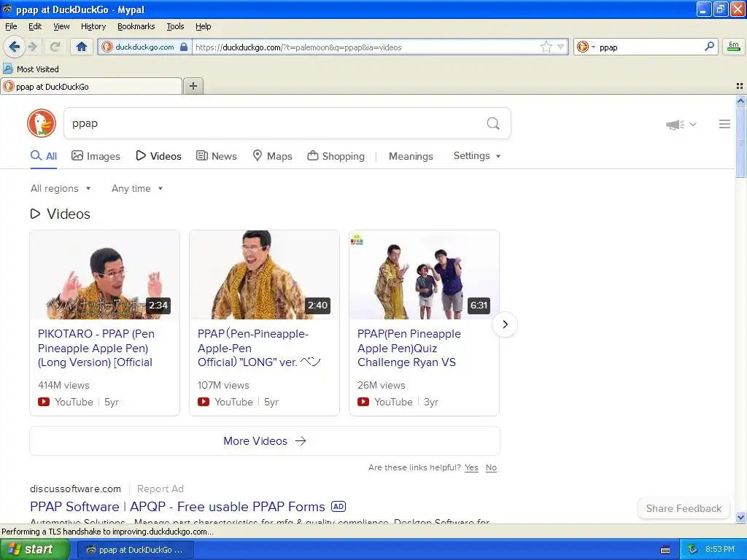Open the Most Visited bookmarks folder
The width and height of the screenshot is (747, 560).
[31, 69]
